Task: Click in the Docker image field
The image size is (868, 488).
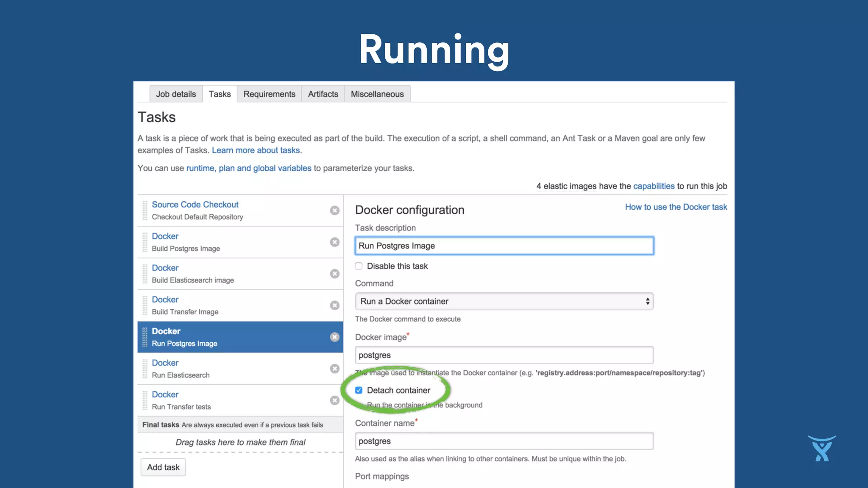Action: [x=504, y=355]
